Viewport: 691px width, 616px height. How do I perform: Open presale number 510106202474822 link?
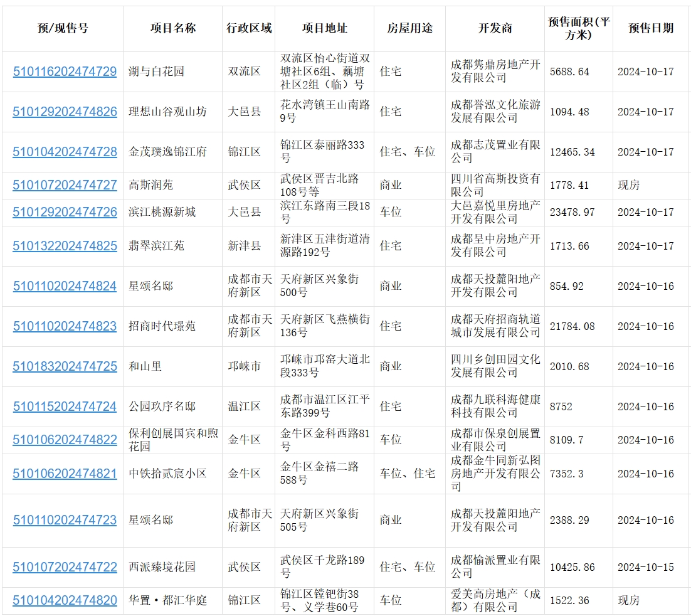tap(65, 440)
